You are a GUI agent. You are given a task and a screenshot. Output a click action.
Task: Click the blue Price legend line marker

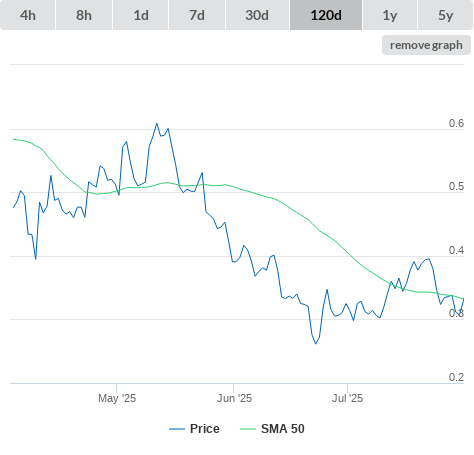[x=177, y=429]
